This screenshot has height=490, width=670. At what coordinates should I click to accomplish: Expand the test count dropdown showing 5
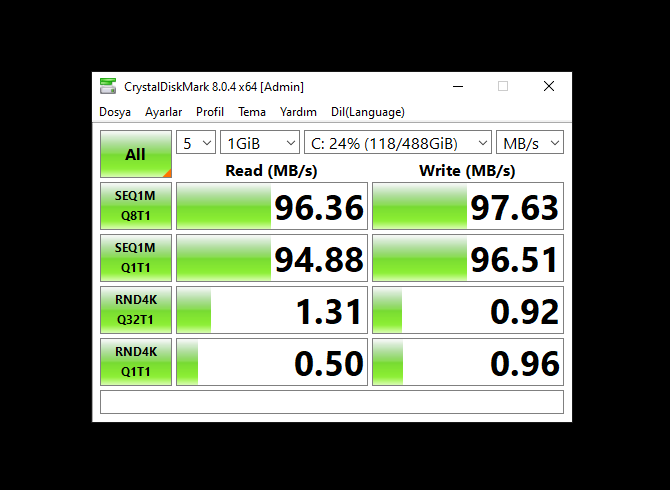click(196, 143)
